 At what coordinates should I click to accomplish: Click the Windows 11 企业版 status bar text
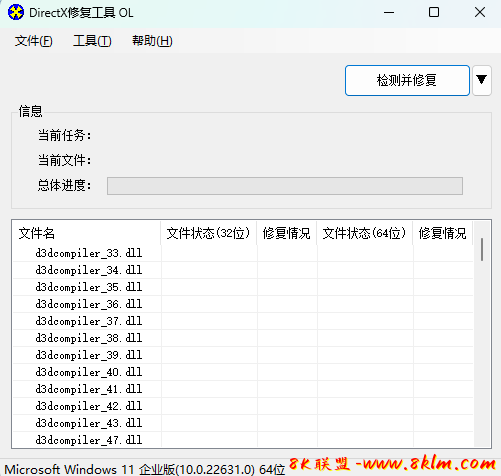(x=144, y=469)
